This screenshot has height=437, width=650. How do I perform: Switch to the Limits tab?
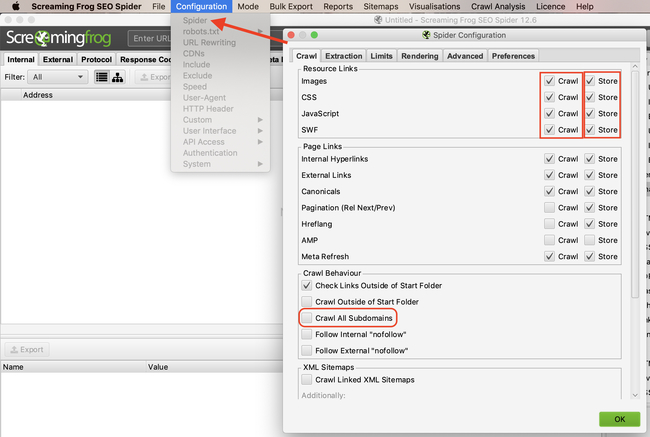tap(381, 56)
